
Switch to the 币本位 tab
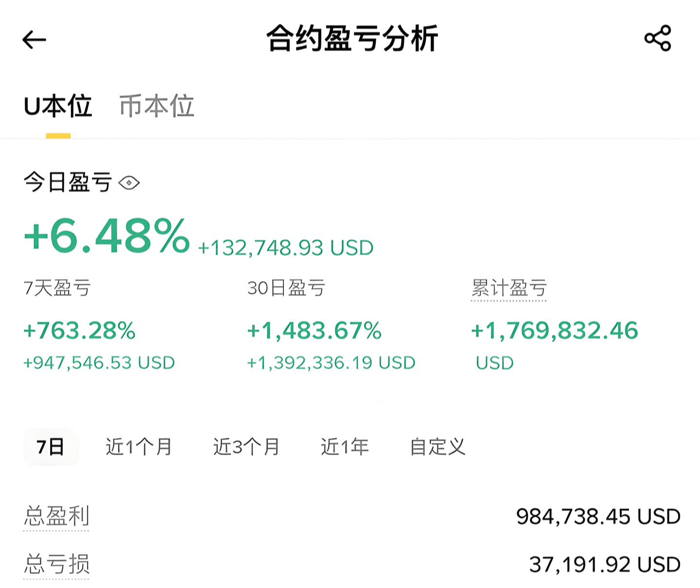(157, 106)
